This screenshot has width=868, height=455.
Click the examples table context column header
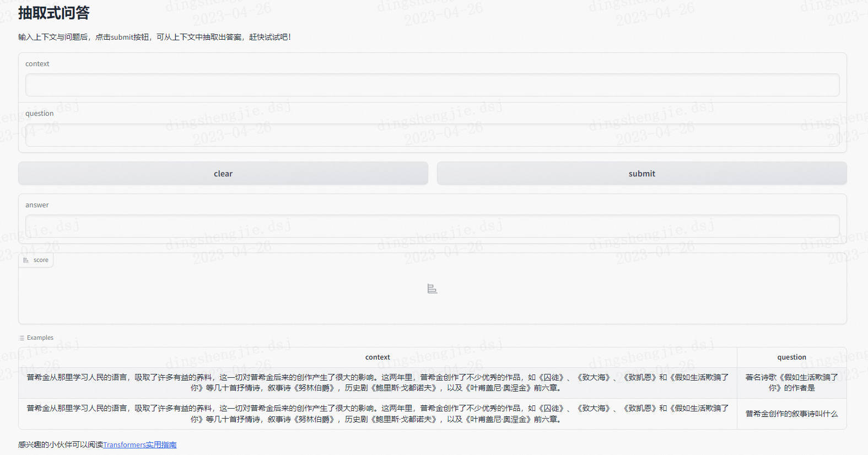(378, 357)
